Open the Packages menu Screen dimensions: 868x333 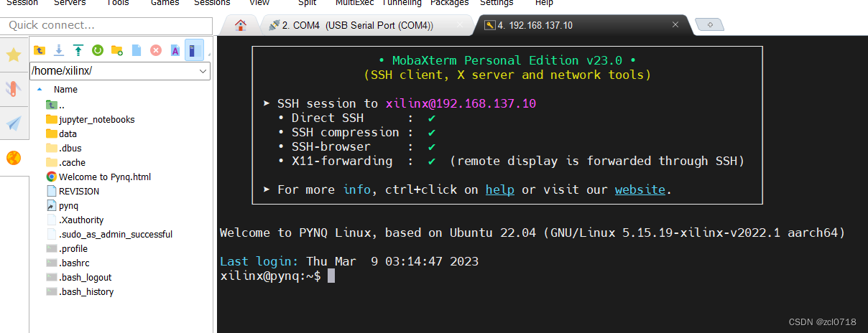tap(449, 3)
